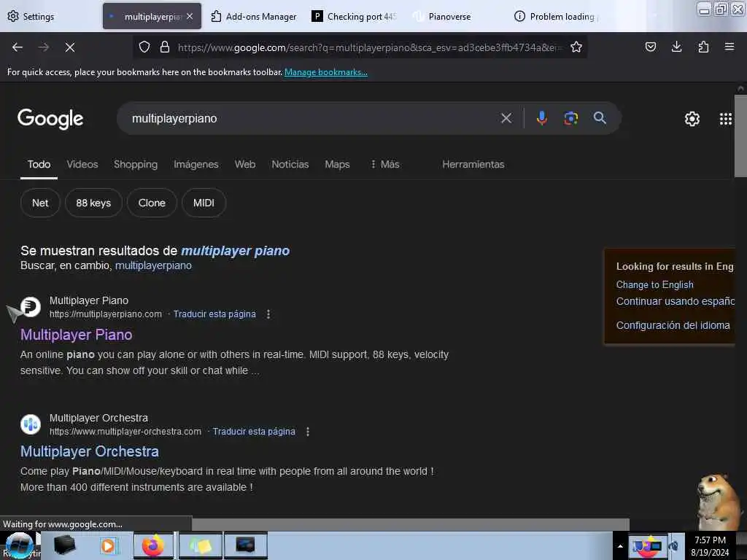Open the Pocket save icon
This screenshot has height=560, width=747.
(650, 47)
